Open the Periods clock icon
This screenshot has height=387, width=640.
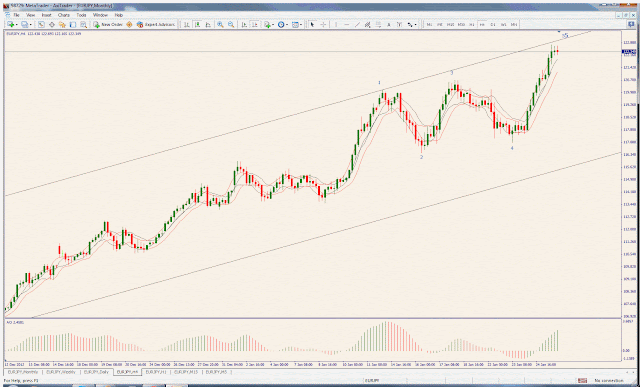pyautogui.click(x=281, y=24)
